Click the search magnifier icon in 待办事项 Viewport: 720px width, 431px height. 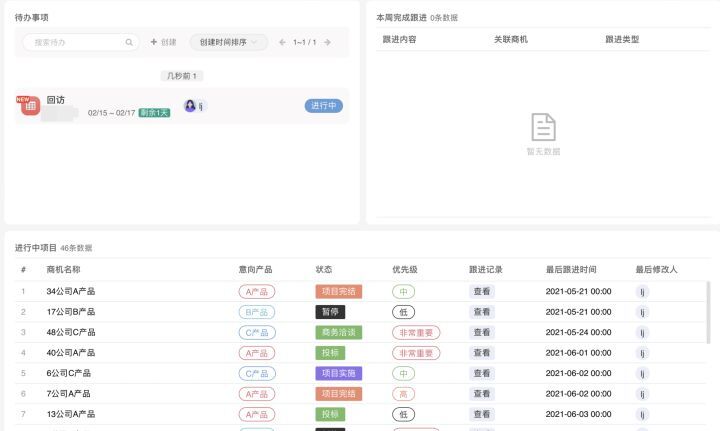pyautogui.click(x=129, y=43)
